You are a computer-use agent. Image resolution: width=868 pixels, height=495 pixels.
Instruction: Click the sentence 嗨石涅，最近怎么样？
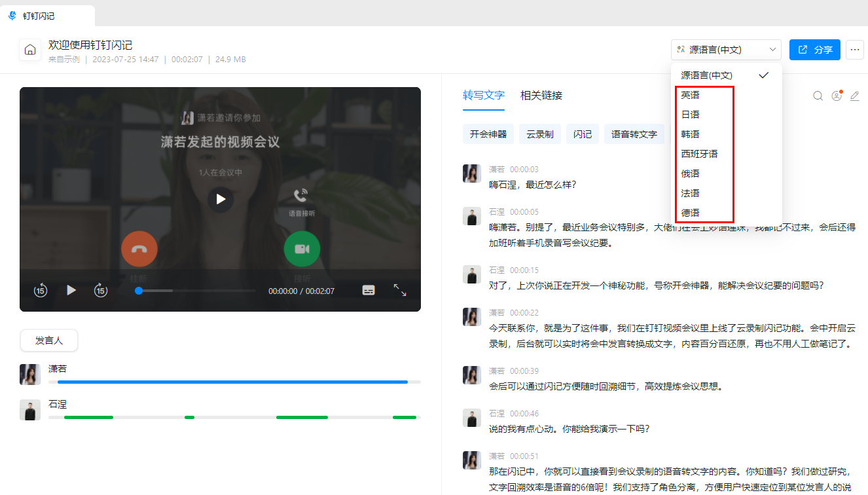[x=533, y=185]
